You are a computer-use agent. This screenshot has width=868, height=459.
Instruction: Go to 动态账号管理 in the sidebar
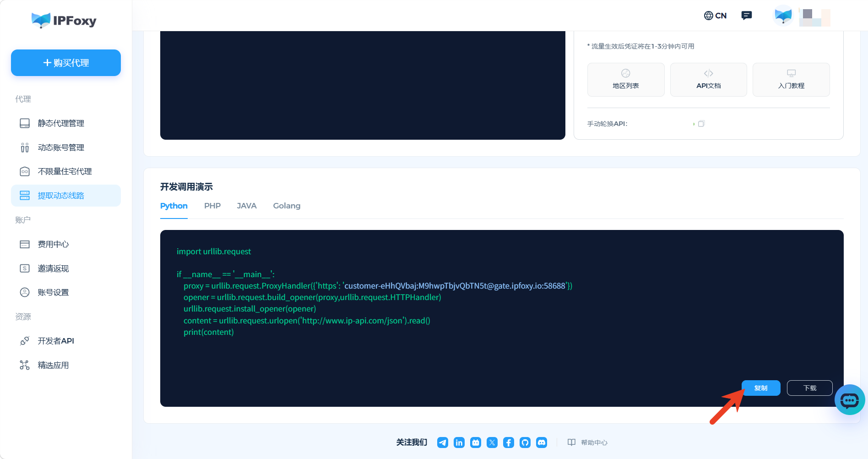pyautogui.click(x=66, y=148)
